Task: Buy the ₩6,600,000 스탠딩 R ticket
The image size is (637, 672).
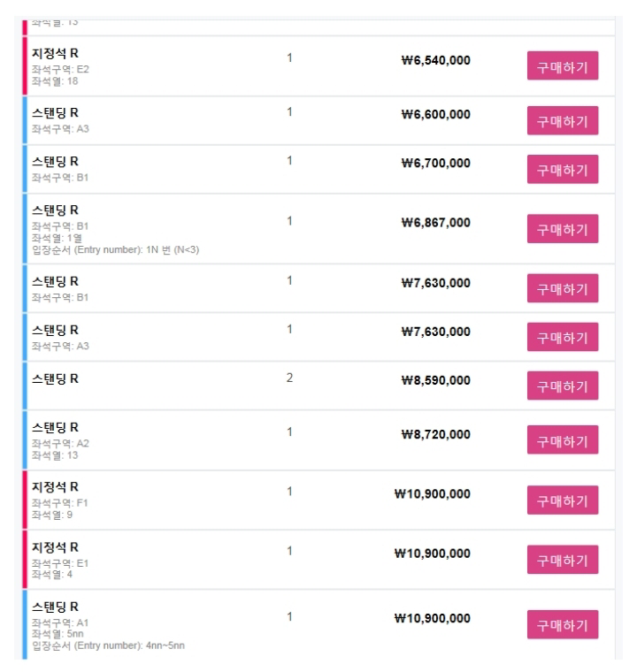Action: [563, 120]
